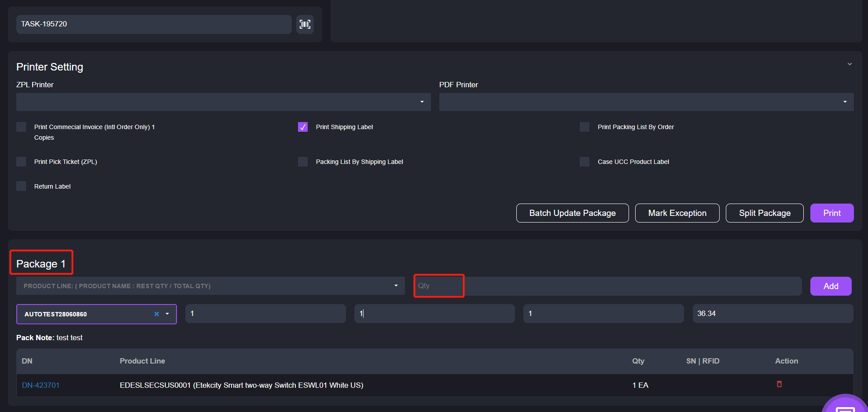Image resolution: width=868 pixels, height=412 pixels.
Task: Clear the AUTOTEST28060860 selection with X icon
Action: (x=156, y=314)
